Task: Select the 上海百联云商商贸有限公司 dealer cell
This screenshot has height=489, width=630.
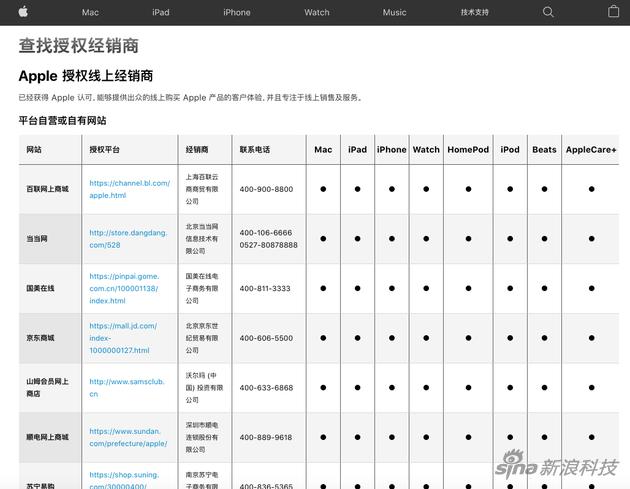Action: [x=202, y=189]
